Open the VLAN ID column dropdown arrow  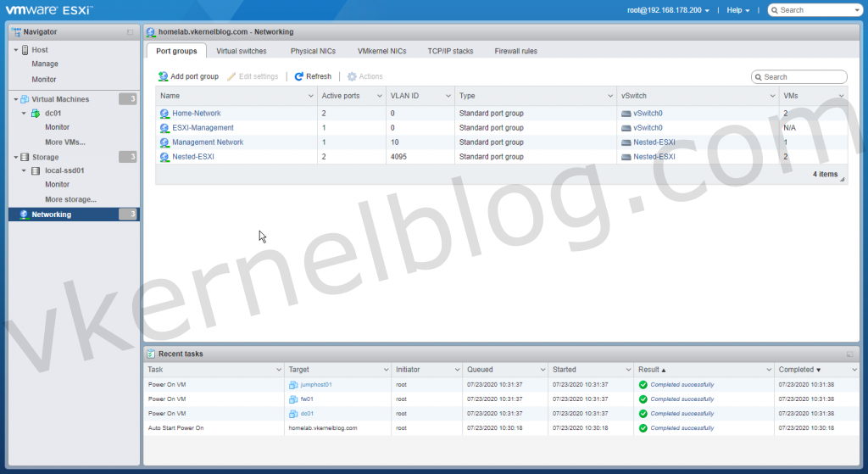click(448, 96)
